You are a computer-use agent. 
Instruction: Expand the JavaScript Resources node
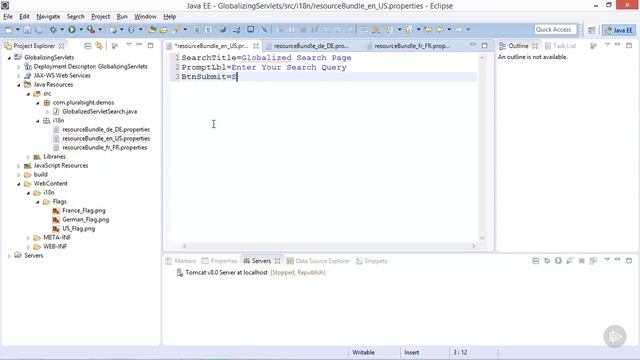click(18, 166)
